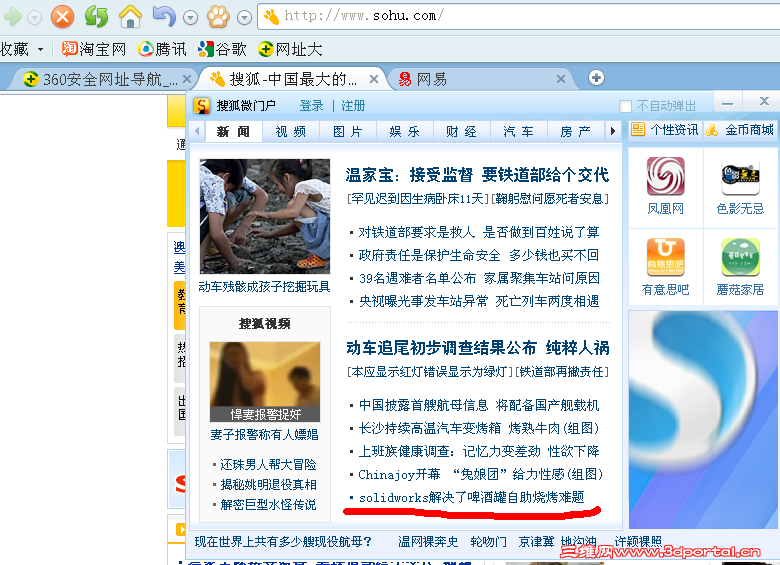Open 长沙持续高温汽车变烤箱 news link

pos(479,428)
